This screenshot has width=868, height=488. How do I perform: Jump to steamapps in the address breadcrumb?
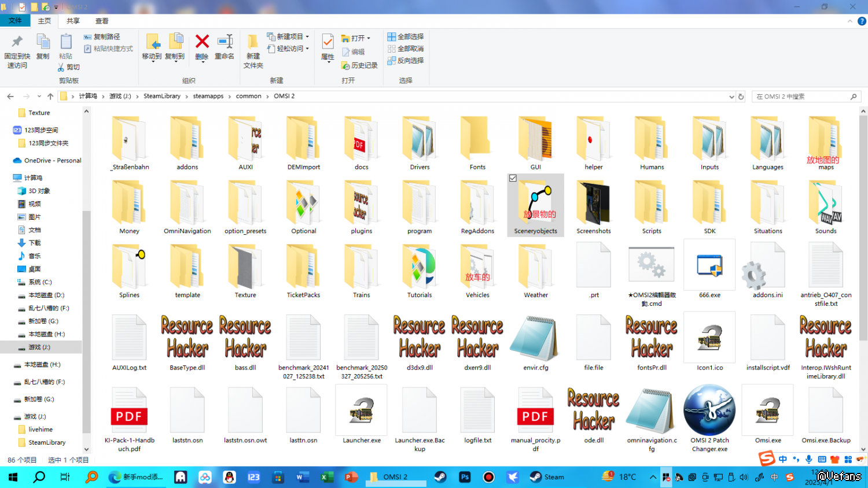pyautogui.click(x=208, y=96)
